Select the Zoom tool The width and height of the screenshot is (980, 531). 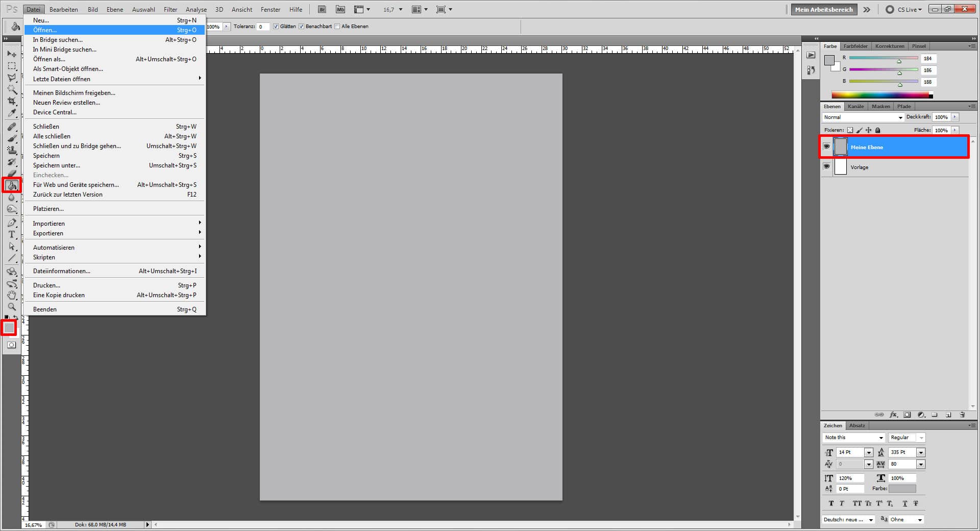pos(12,307)
